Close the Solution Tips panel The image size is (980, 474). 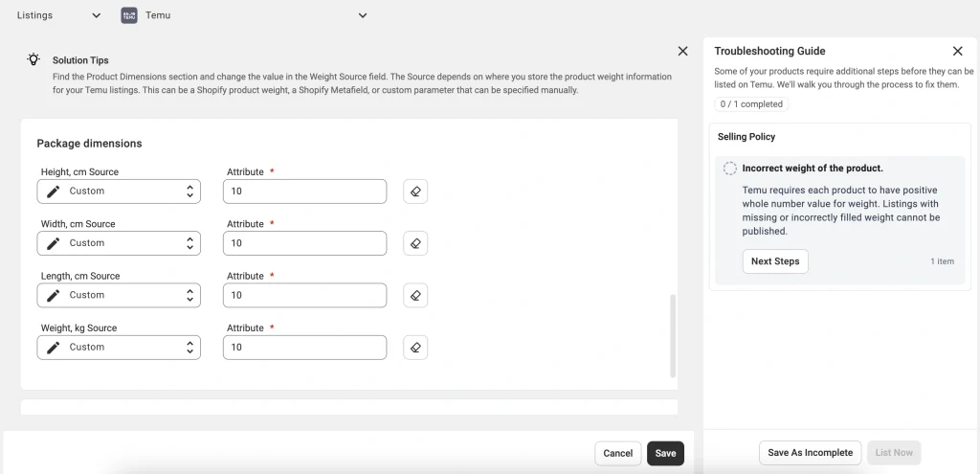click(x=682, y=52)
